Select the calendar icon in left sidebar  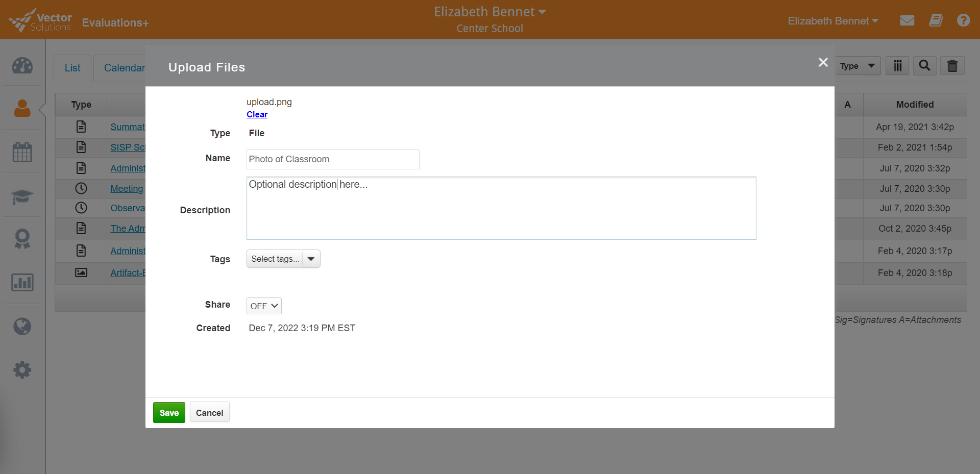22,152
